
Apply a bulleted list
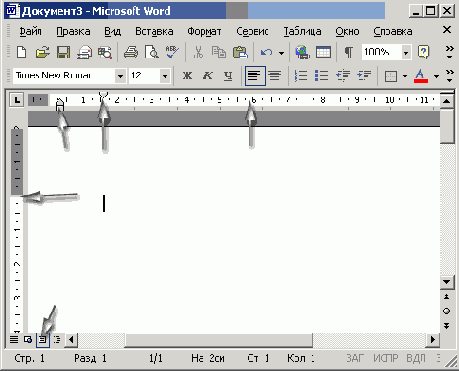(x=322, y=76)
